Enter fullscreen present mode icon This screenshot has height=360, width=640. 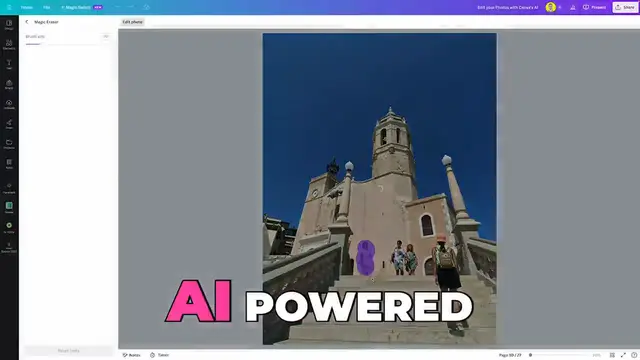point(623,355)
